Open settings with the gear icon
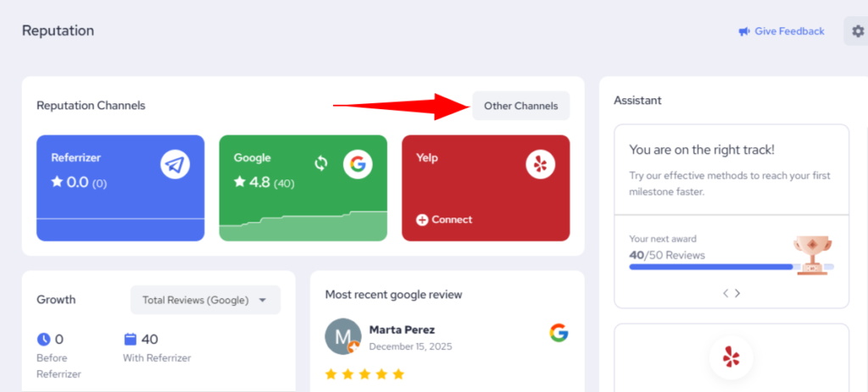This screenshot has height=392, width=868. point(856,31)
